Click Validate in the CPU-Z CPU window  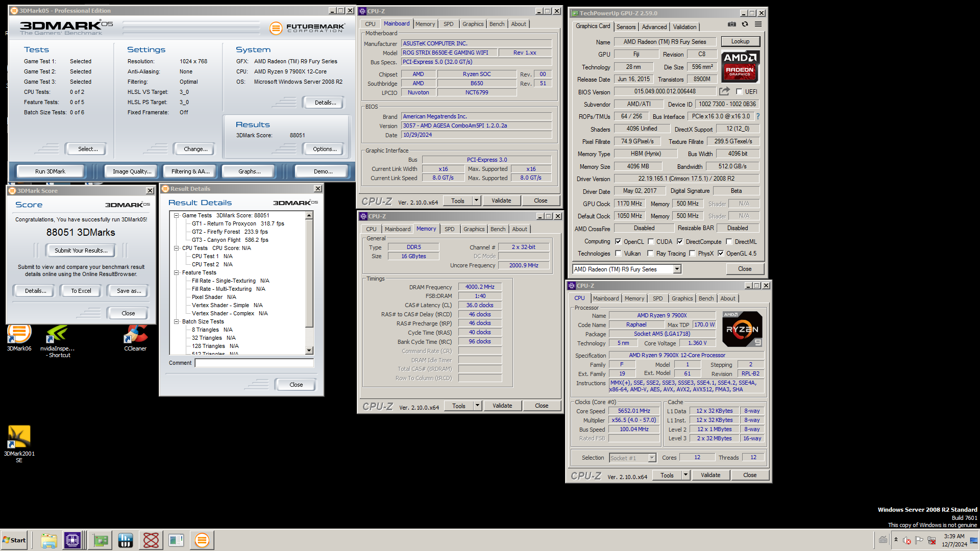(710, 475)
